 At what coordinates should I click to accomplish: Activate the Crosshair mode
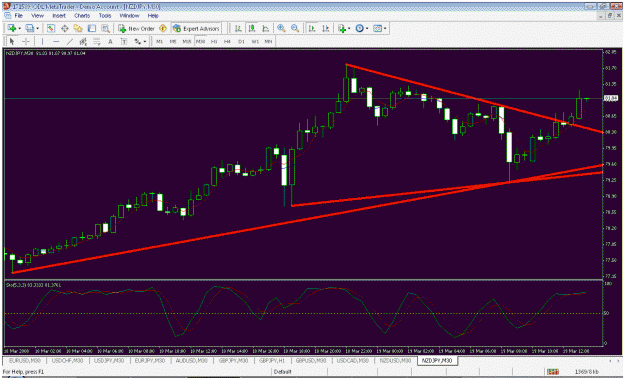26,41
